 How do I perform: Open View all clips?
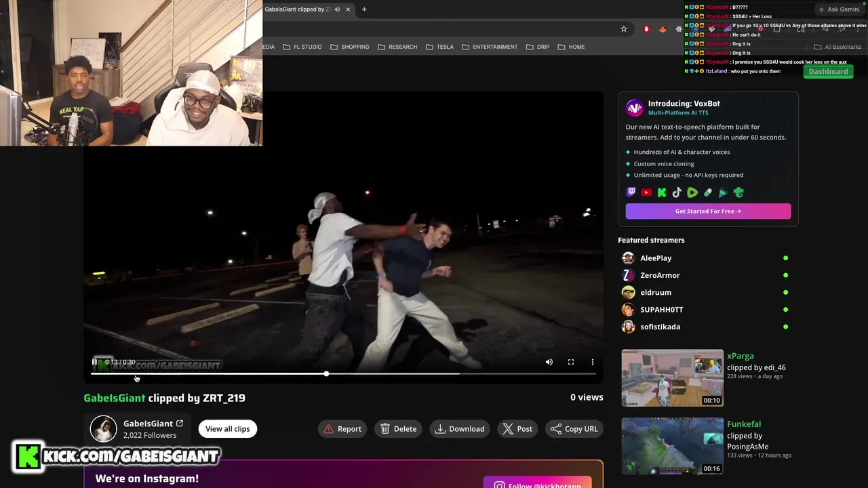pos(228,428)
